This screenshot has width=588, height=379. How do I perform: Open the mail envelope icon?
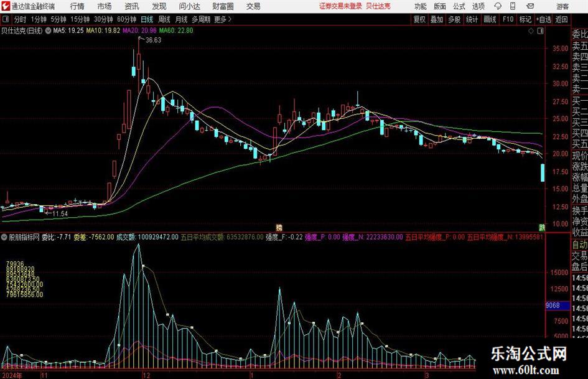(x=530, y=6)
